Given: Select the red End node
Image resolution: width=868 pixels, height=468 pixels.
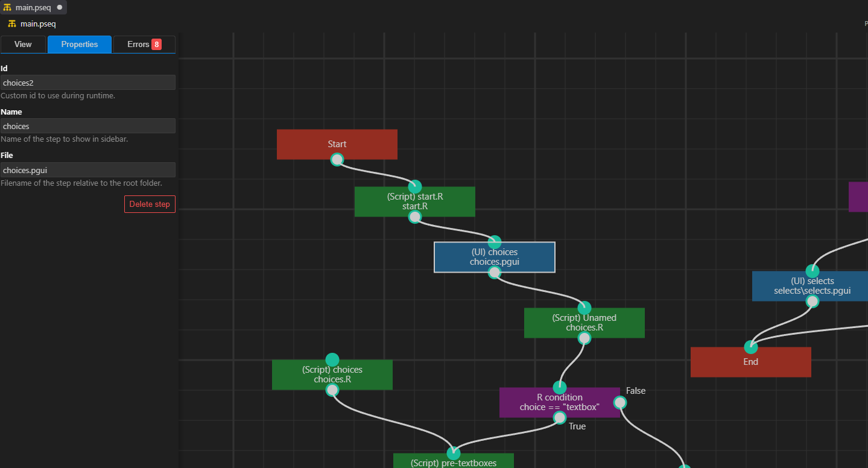Looking at the screenshot, I should click(751, 362).
